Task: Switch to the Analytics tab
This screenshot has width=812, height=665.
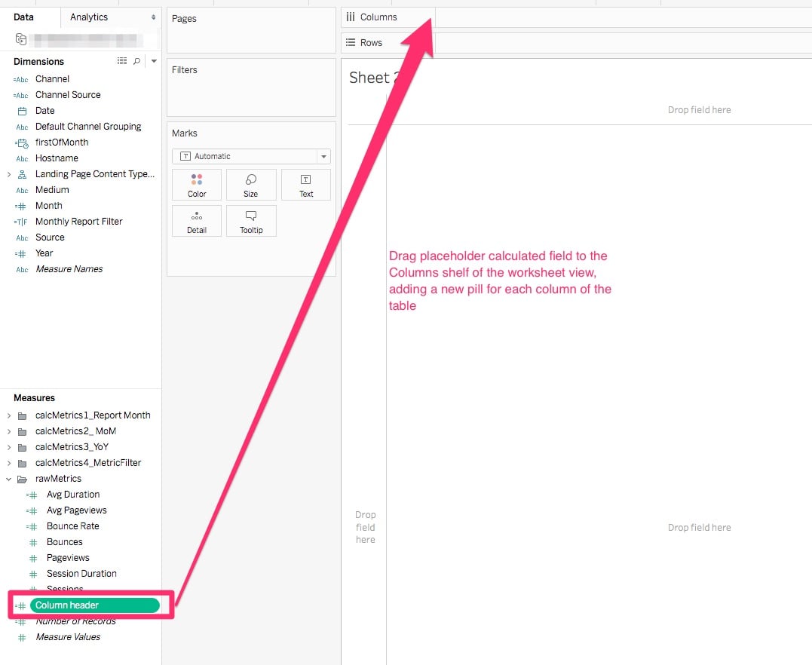Action: pos(88,16)
